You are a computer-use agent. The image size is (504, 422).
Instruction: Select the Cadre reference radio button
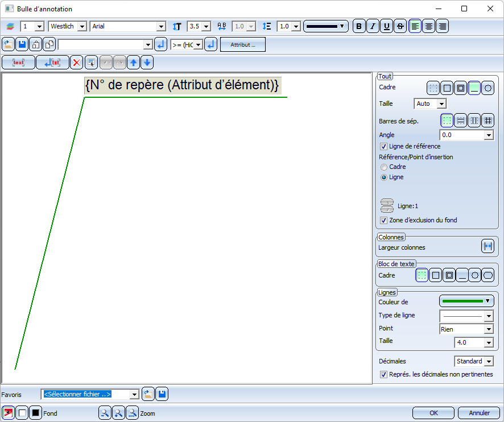384,167
